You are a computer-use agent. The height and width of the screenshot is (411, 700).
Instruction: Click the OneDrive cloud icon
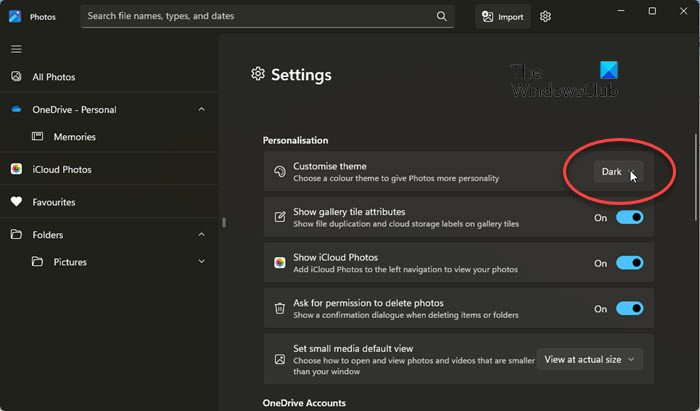[x=16, y=109]
